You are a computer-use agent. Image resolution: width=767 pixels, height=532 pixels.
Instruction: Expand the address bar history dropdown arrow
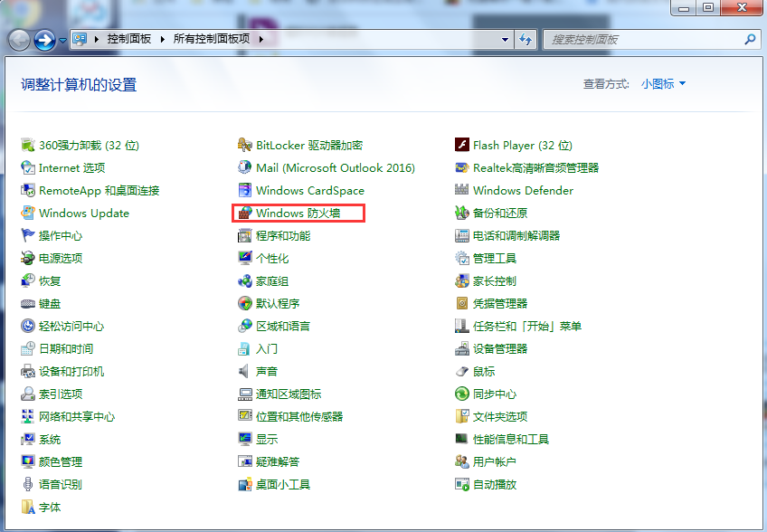[x=505, y=39]
